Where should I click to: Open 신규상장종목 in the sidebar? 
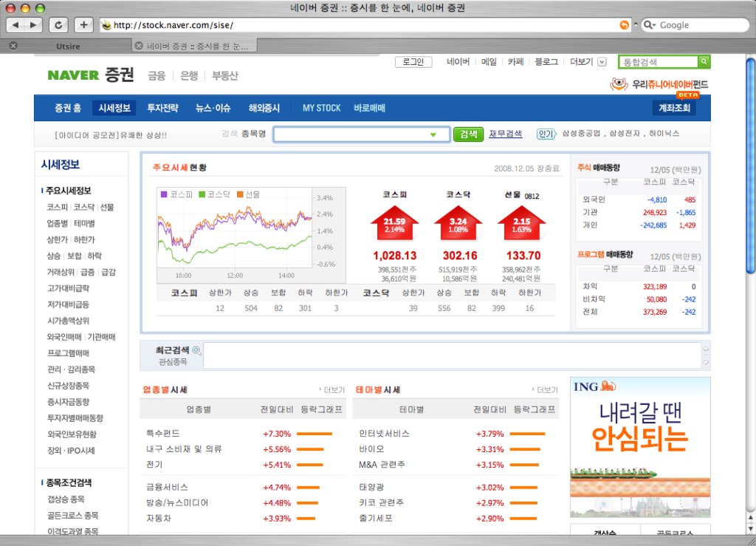[68, 386]
